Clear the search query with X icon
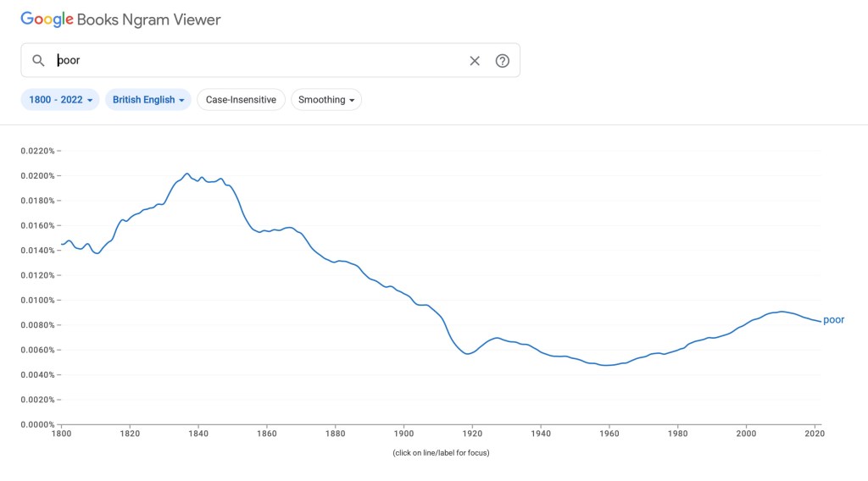 [x=475, y=60]
